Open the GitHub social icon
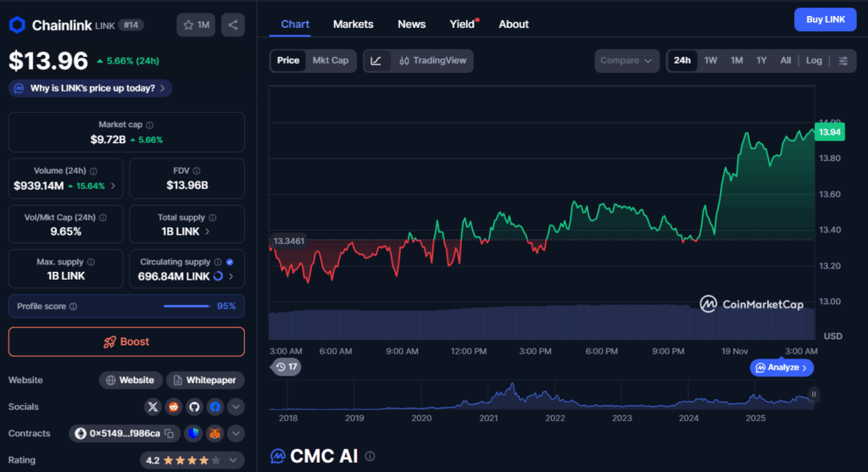The height and width of the screenshot is (472, 868). 194,407
